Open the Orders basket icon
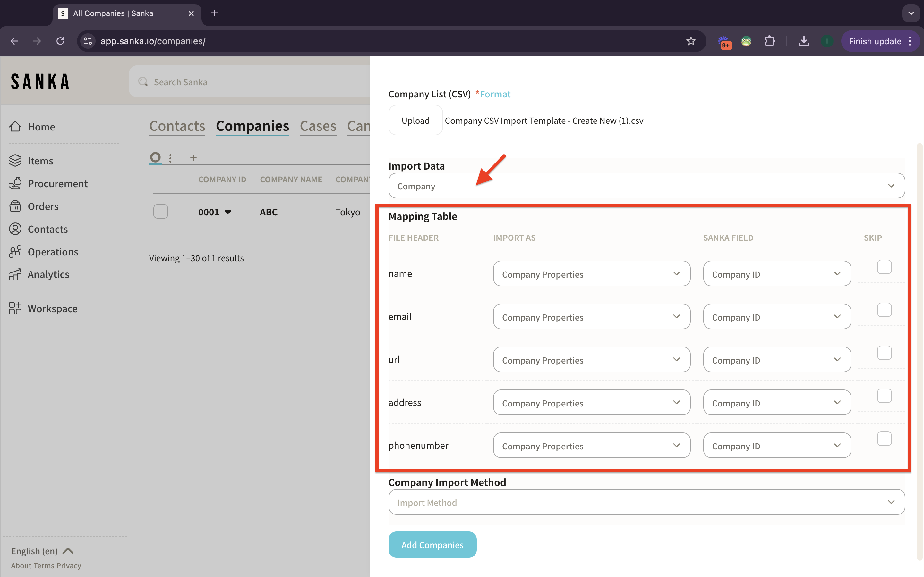 [15, 206]
